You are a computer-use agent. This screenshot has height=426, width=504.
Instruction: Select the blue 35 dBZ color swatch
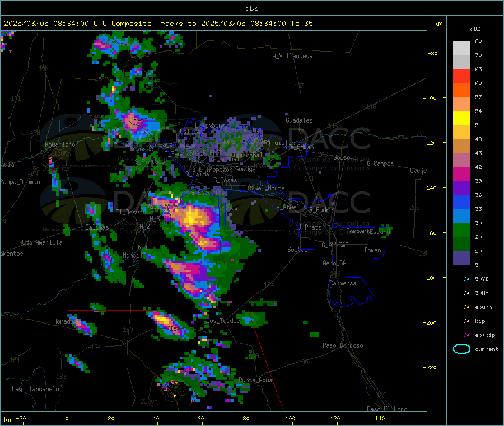tap(461, 202)
